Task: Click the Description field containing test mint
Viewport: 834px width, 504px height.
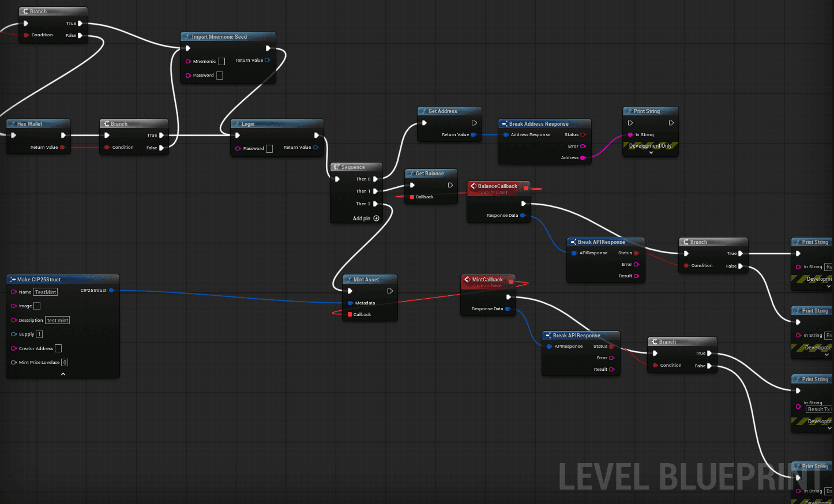Action: click(58, 321)
